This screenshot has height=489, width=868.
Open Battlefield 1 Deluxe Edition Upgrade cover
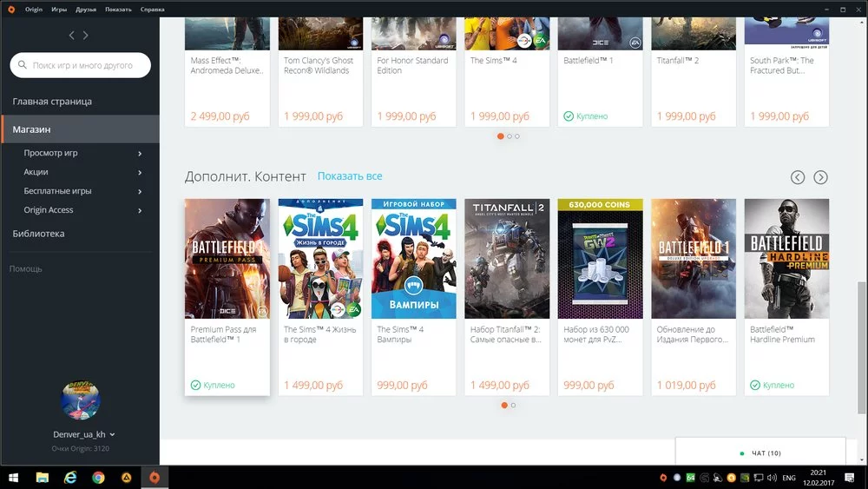point(694,259)
